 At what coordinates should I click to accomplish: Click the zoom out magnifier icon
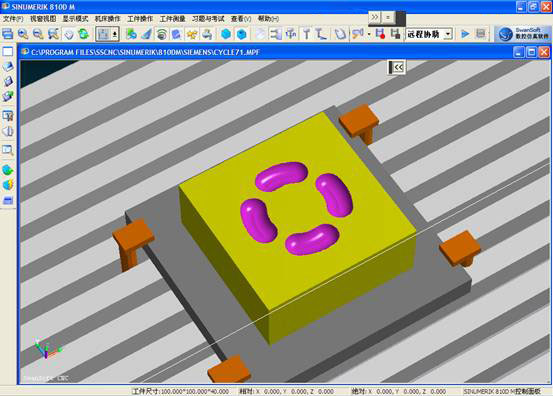click(x=38, y=34)
